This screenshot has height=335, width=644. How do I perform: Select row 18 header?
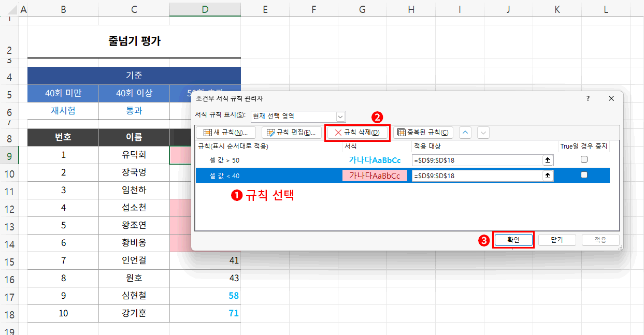9,314
